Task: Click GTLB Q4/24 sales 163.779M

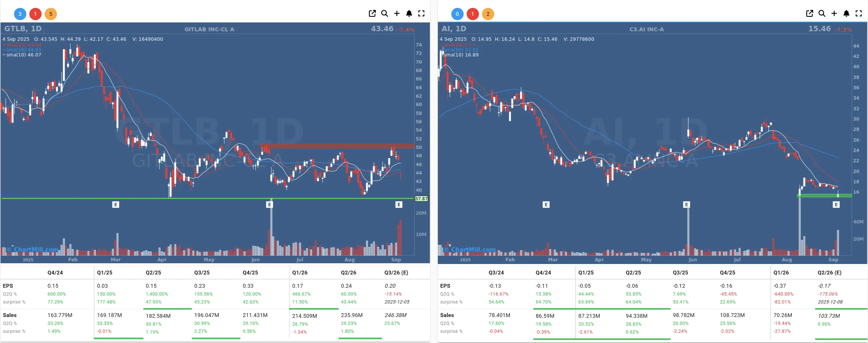Action: [x=60, y=315]
